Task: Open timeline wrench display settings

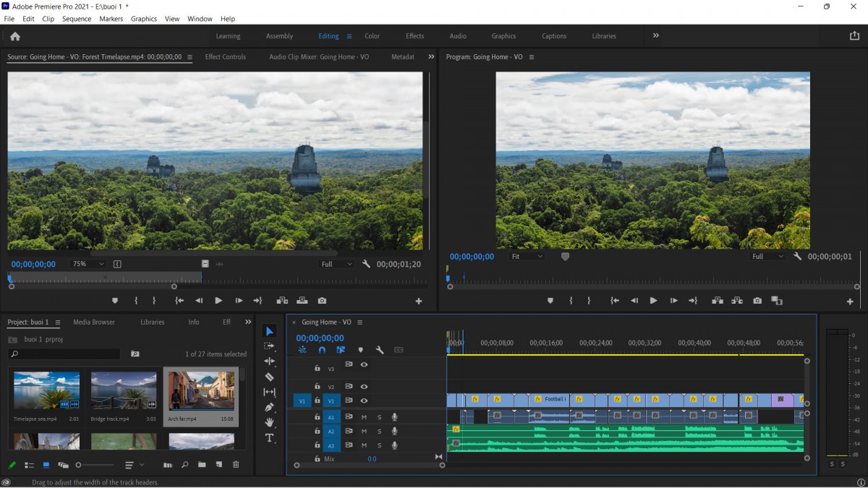Action: coord(380,350)
